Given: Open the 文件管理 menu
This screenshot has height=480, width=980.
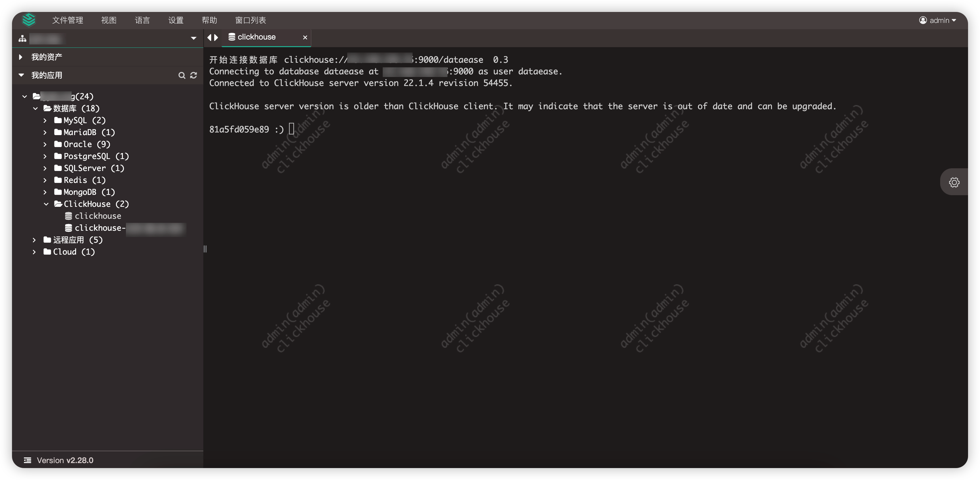Looking at the screenshot, I should (67, 20).
